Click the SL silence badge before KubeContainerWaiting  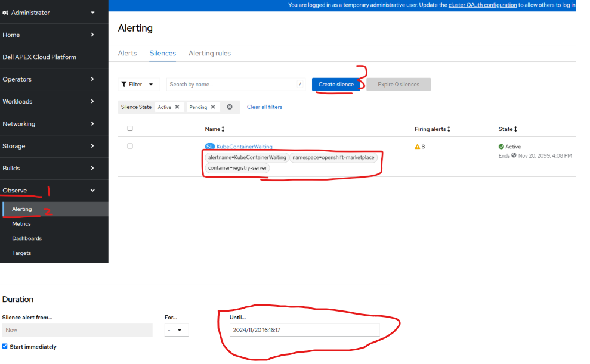click(209, 146)
